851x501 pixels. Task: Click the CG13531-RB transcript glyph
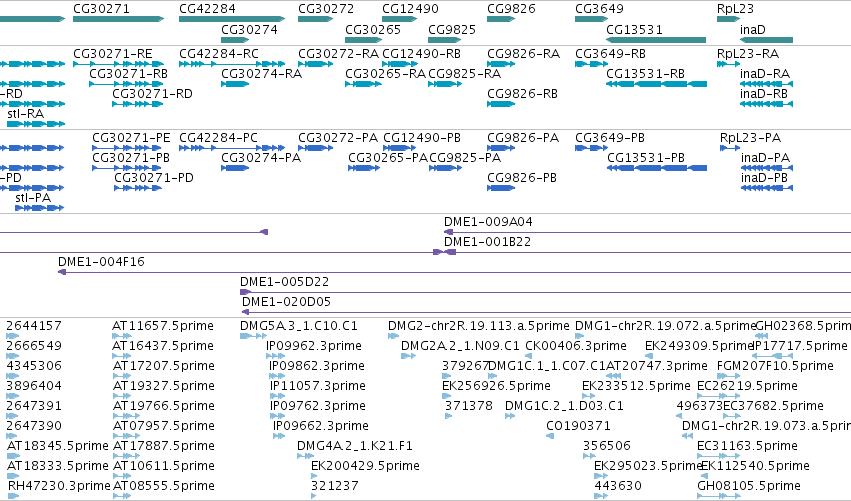656,84
